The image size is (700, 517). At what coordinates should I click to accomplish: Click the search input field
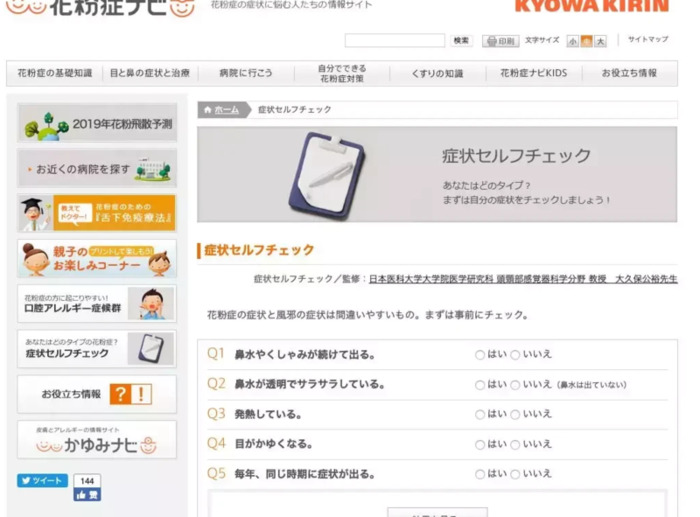395,41
